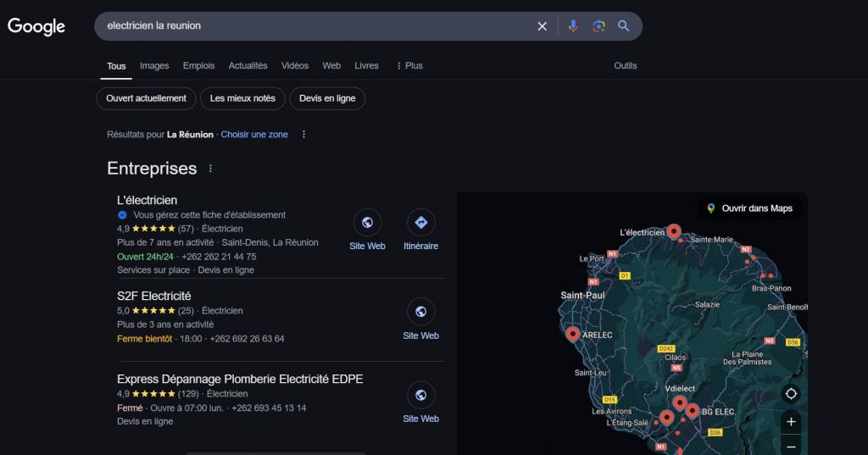Get directions with the Itinéraire icon
The width and height of the screenshot is (868, 455).
[x=420, y=223]
